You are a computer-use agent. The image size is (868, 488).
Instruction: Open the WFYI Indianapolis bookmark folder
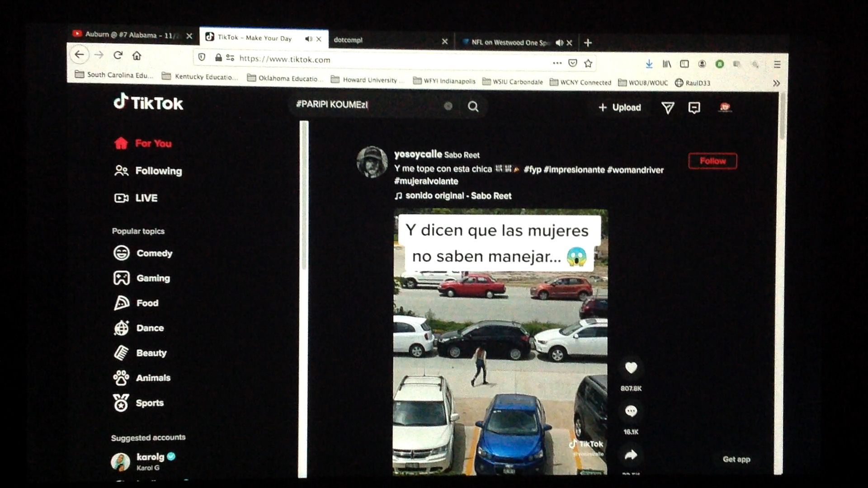(x=444, y=81)
